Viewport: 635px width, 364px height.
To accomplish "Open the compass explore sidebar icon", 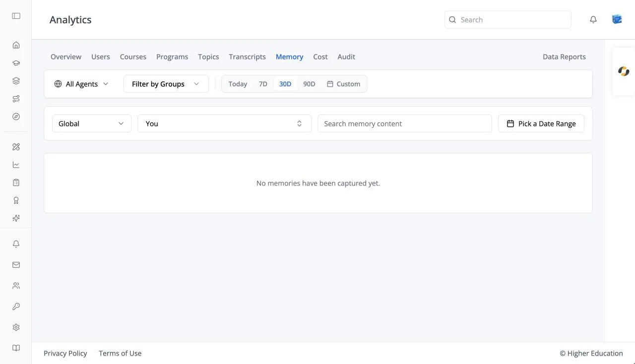I will (16, 117).
